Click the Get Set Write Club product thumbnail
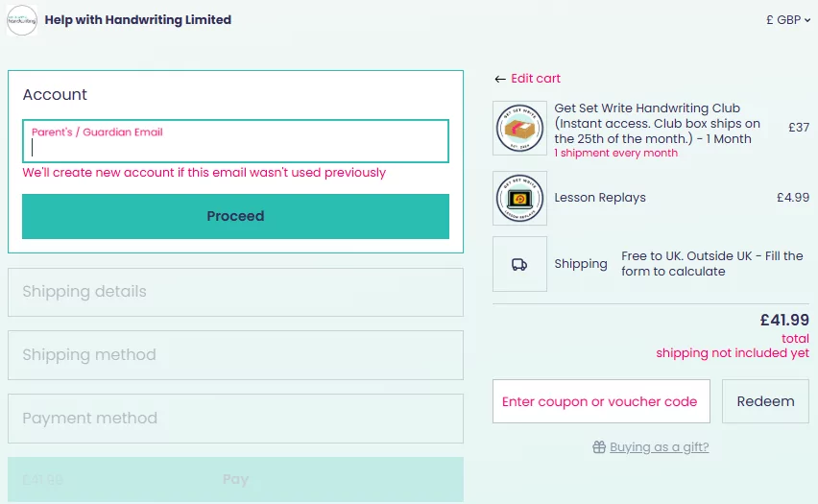 (x=519, y=128)
